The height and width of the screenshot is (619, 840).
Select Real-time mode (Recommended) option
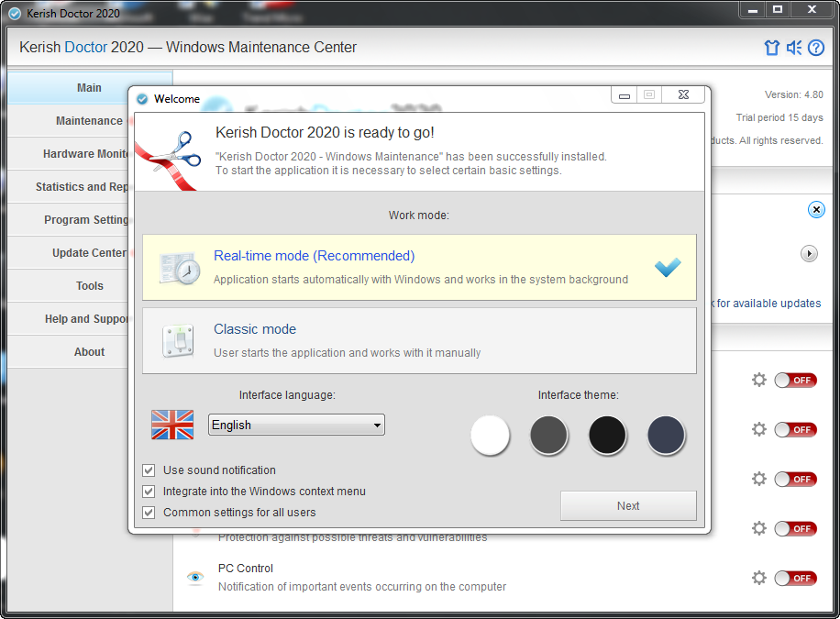coord(419,267)
